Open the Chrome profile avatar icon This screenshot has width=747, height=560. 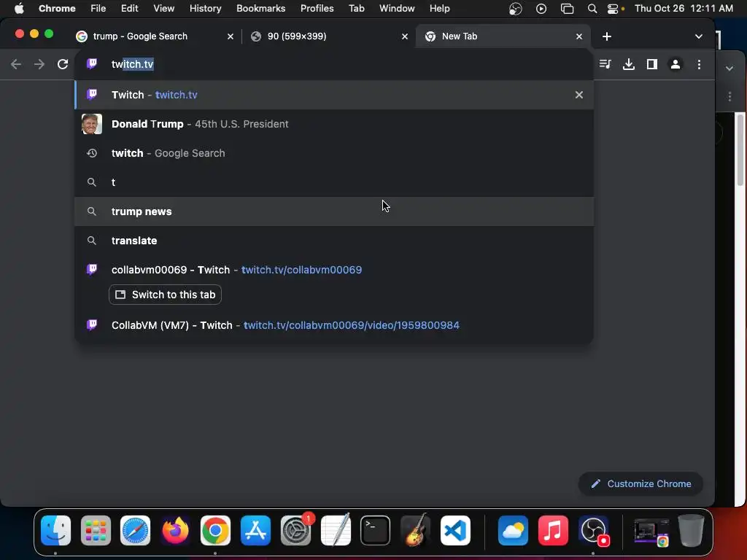pos(675,64)
